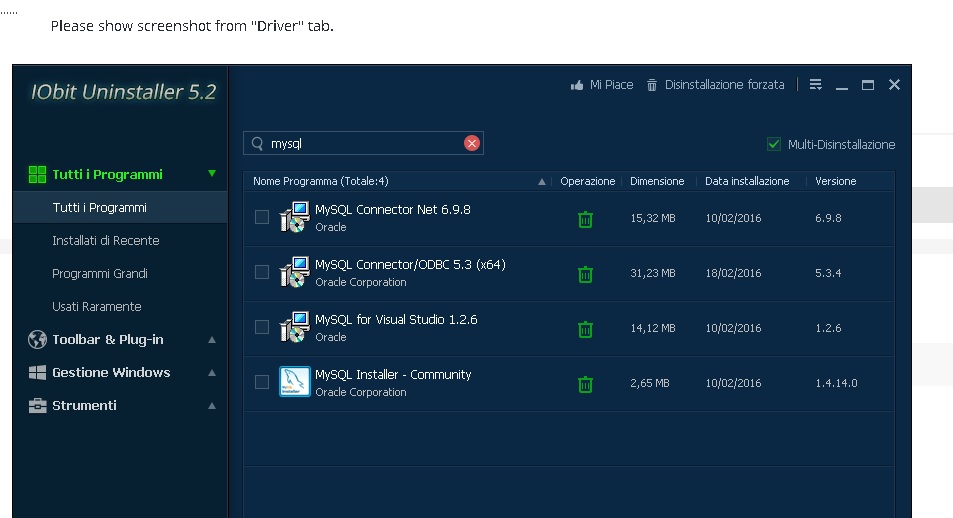
Task: Click the Gestione Windows logo icon
Action: [37, 373]
